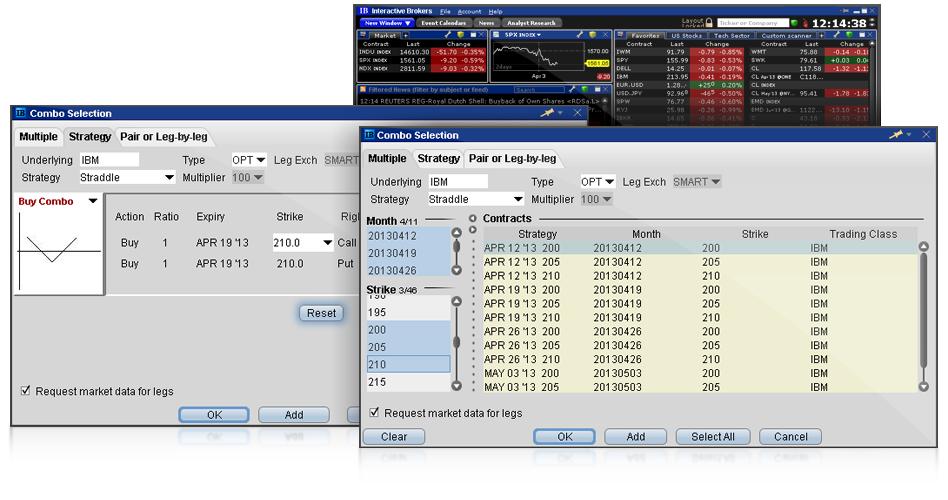
Task: Click the Ticker or Company search field
Action: [753, 23]
